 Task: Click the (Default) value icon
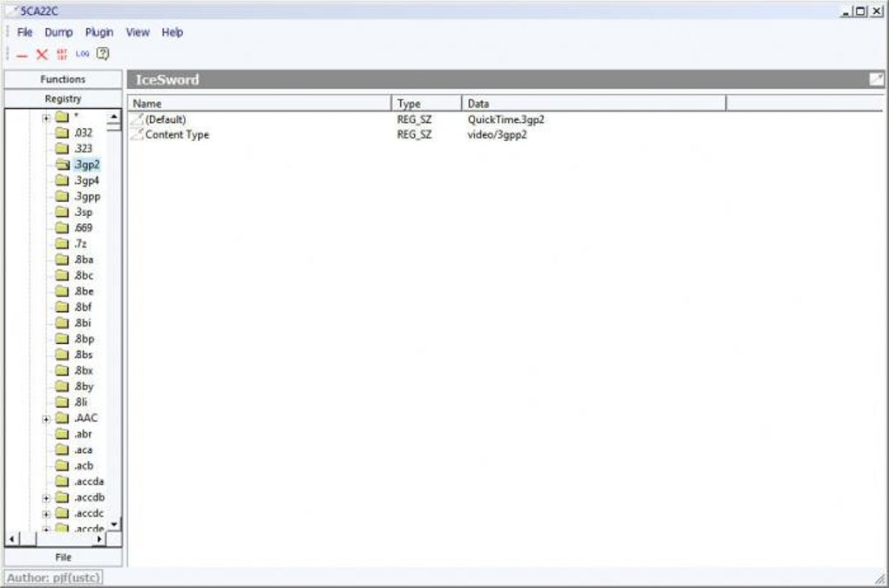137,119
